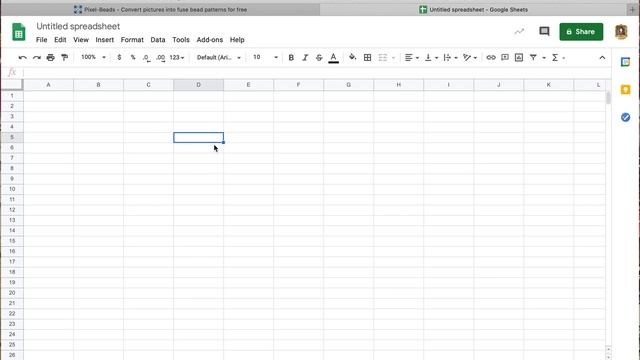Screen dimensions: 640x360
Task: Select column D header
Action: tap(198, 85)
